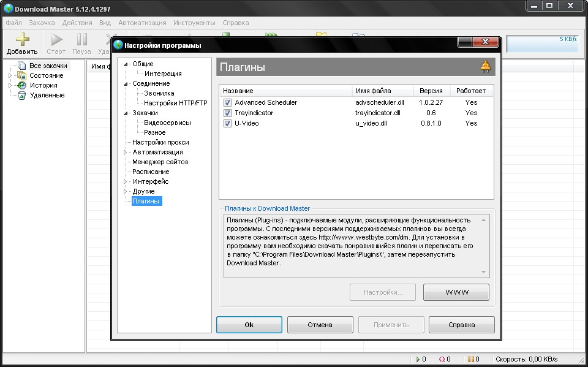Click the Отмена button
The width and height of the screenshot is (588, 367).
(320, 325)
